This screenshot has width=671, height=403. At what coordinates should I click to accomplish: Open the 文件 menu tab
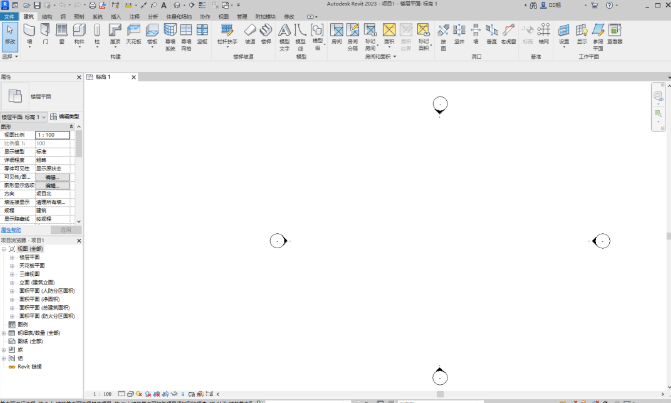pos(9,17)
